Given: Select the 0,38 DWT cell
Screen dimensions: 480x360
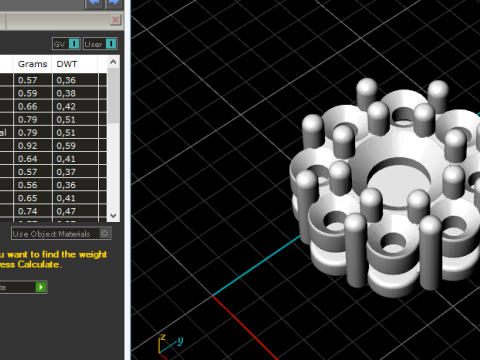Looking at the screenshot, I should tap(75, 93).
